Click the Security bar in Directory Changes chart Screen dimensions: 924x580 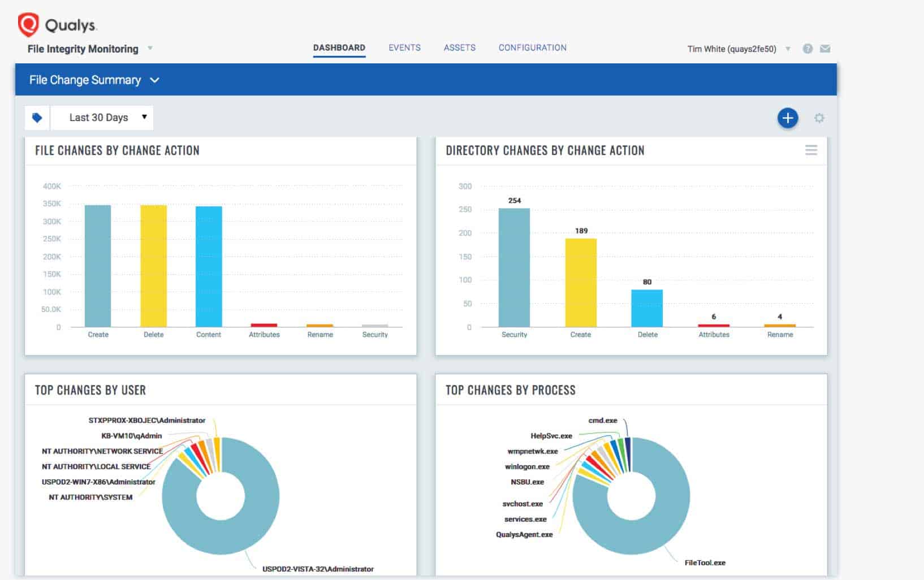(x=514, y=266)
